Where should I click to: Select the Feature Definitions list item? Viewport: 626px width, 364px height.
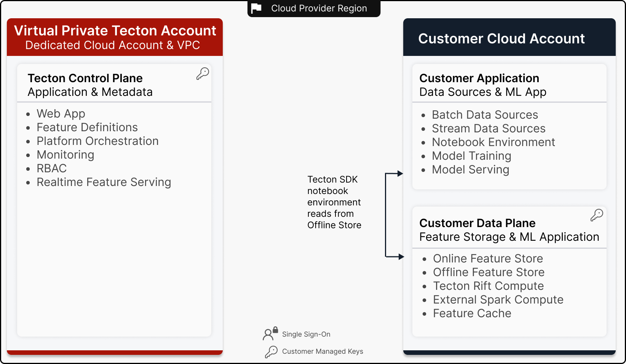[x=87, y=127]
